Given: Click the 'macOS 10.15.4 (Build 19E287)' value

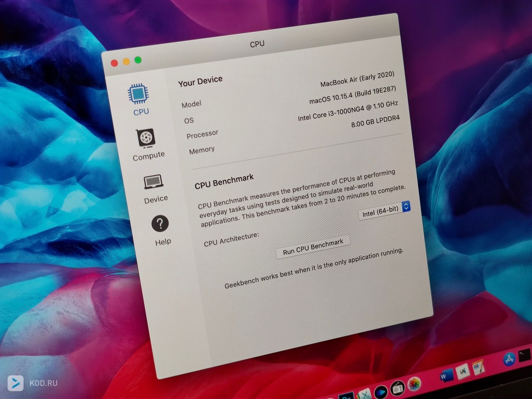Looking at the screenshot, I should (353, 95).
